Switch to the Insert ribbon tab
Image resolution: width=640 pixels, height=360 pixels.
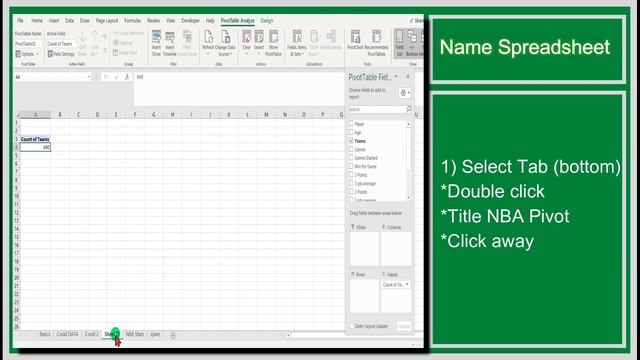pos(54,20)
